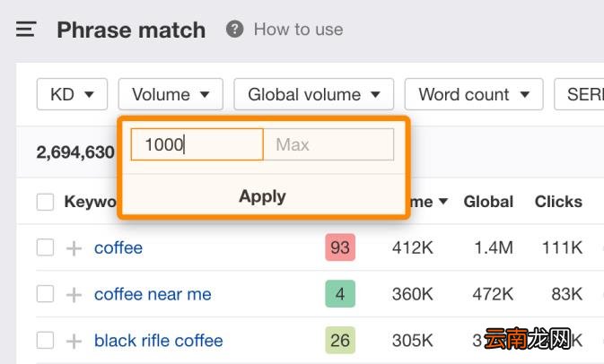This screenshot has height=364, width=604.
Task: Click the Max volume input field
Action: tap(328, 144)
